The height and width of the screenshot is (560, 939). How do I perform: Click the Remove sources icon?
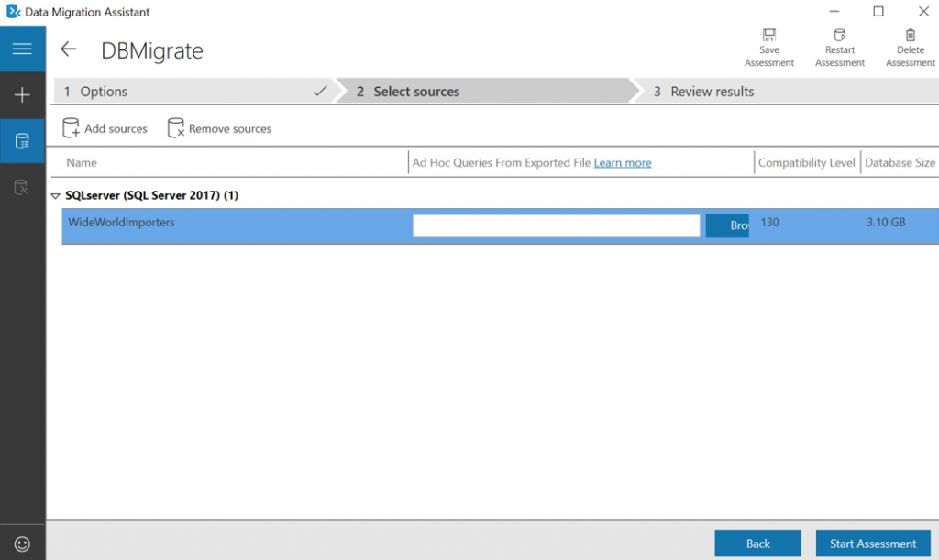[174, 127]
